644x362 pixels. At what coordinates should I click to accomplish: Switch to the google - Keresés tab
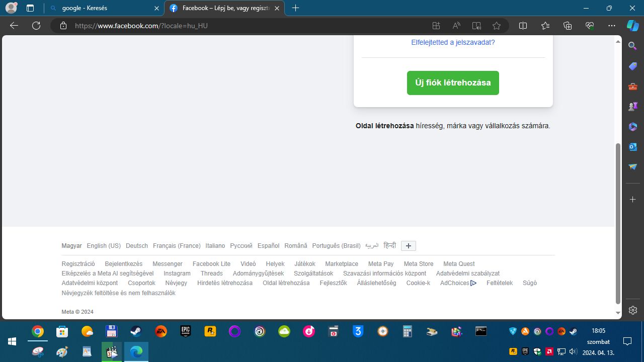(104, 8)
